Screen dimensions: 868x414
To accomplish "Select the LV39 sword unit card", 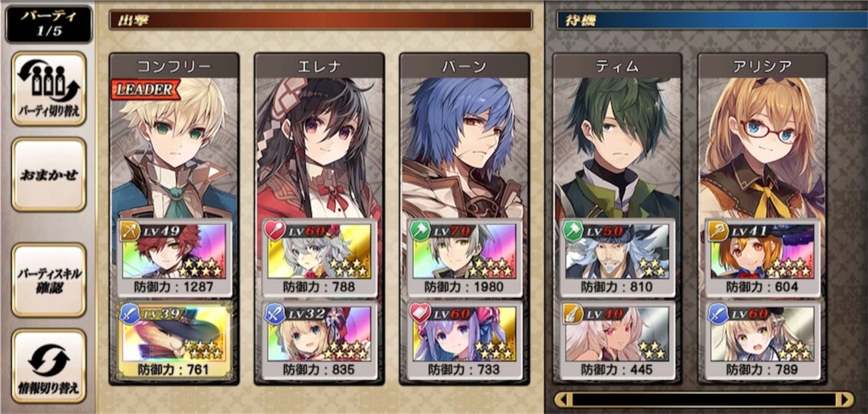I will [174, 340].
